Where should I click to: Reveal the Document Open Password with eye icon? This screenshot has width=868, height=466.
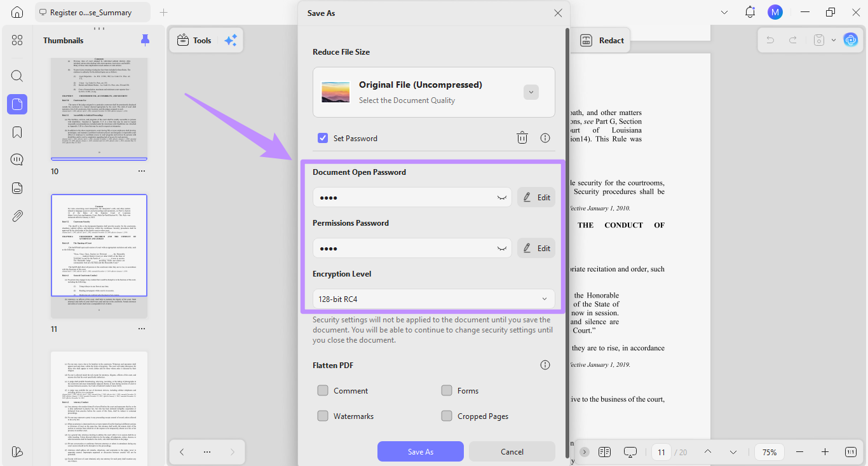(503, 198)
